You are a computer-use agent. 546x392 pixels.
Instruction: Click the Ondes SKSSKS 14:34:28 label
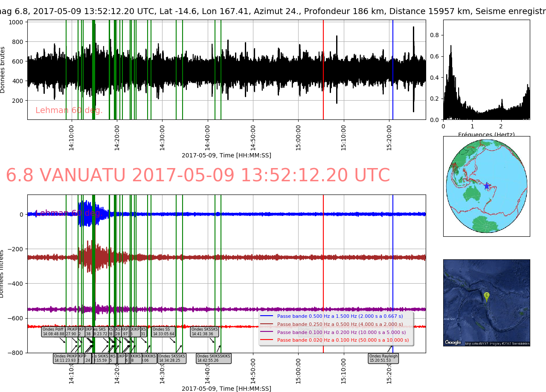(x=172, y=358)
